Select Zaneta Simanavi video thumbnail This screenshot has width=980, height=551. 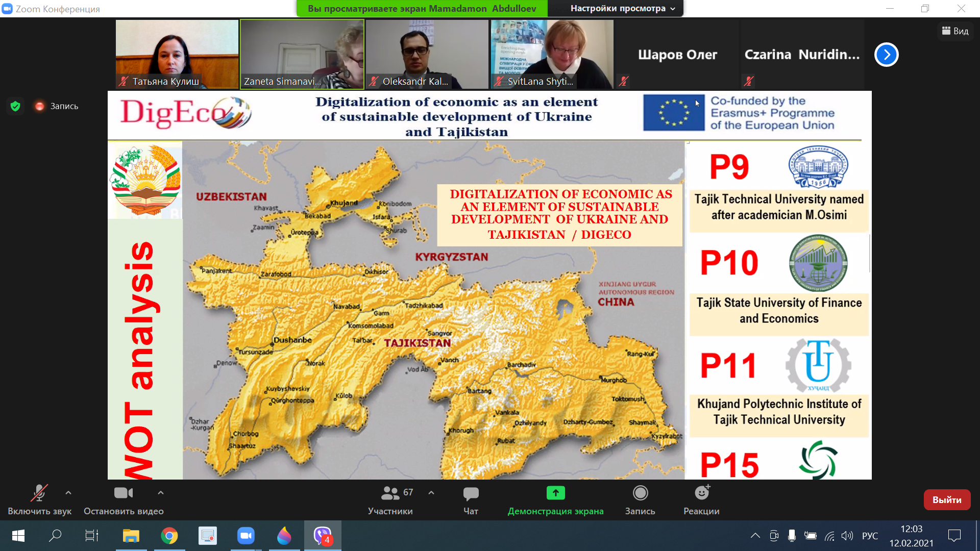click(x=302, y=54)
